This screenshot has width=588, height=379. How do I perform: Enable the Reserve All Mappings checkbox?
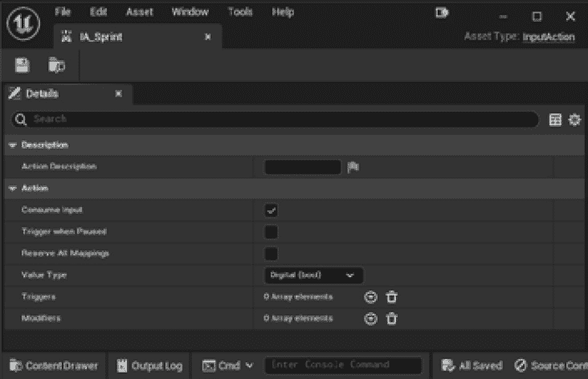272,254
